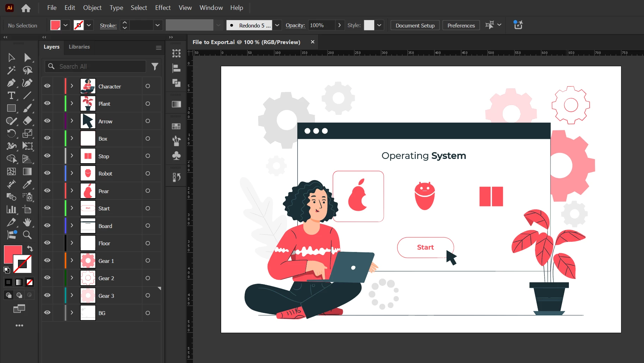644x363 pixels.
Task: Open the Effect menu
Action: (x=163, y=8)
